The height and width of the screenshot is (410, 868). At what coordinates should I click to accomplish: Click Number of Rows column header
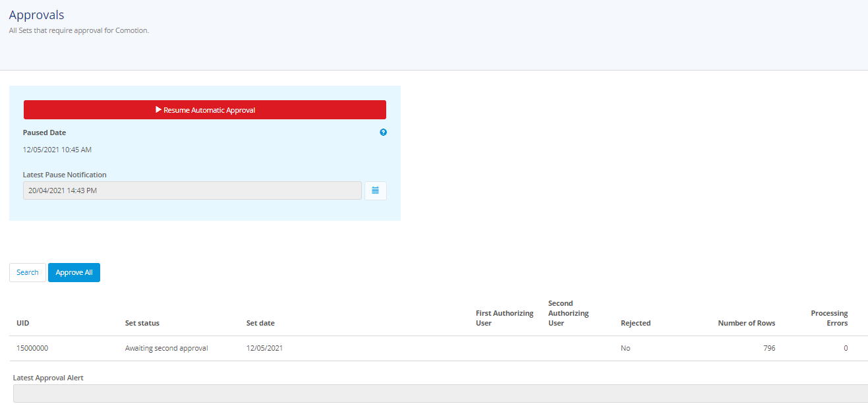[x=746, y=323]
